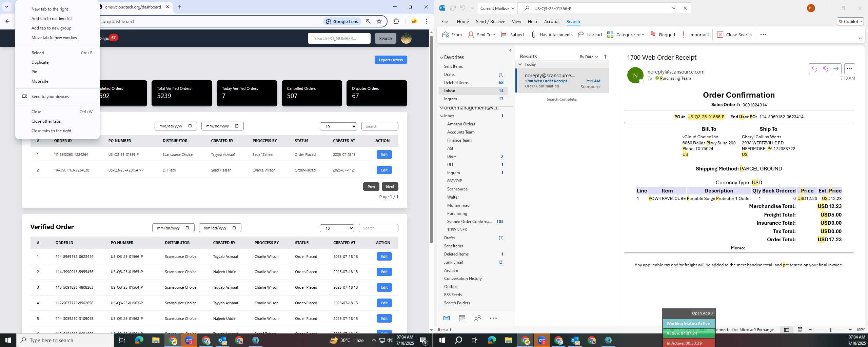Switch to reading view in status bar

tap(800, 330)
